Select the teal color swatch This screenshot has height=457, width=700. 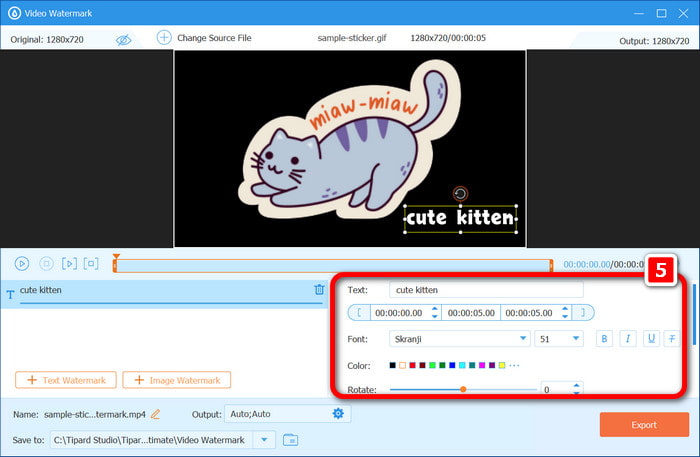pyautogui.click(x=472, y=365)
